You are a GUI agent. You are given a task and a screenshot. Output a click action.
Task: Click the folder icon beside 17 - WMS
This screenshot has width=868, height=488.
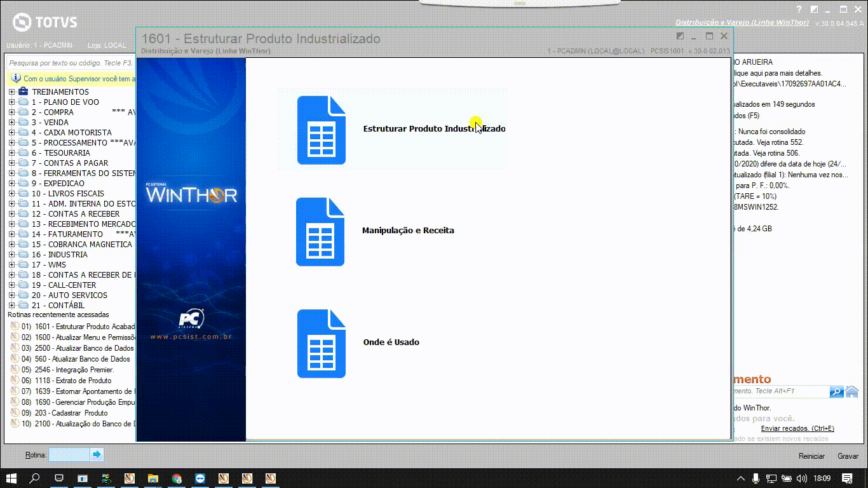click(24, 265)
